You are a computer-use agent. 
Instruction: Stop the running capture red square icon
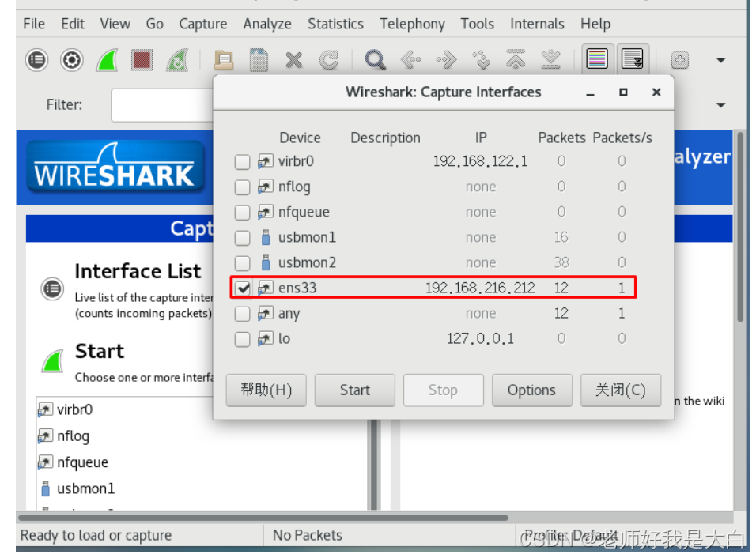142,60
